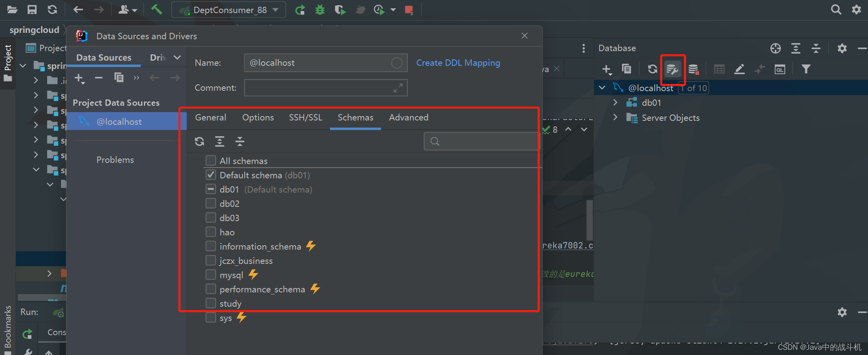
Task: Run with coverage shield icon
Action: 340,10
